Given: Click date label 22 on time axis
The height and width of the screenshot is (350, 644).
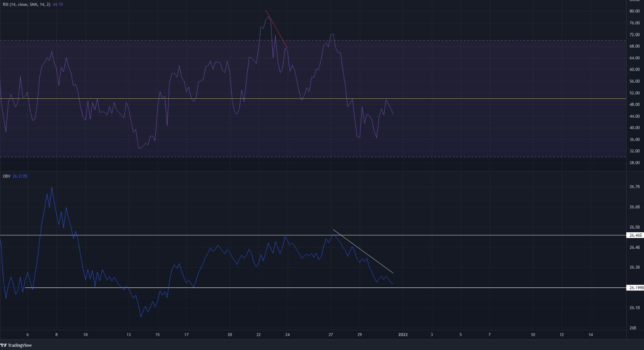Looking at the screenshot, I should coord(259,334).
